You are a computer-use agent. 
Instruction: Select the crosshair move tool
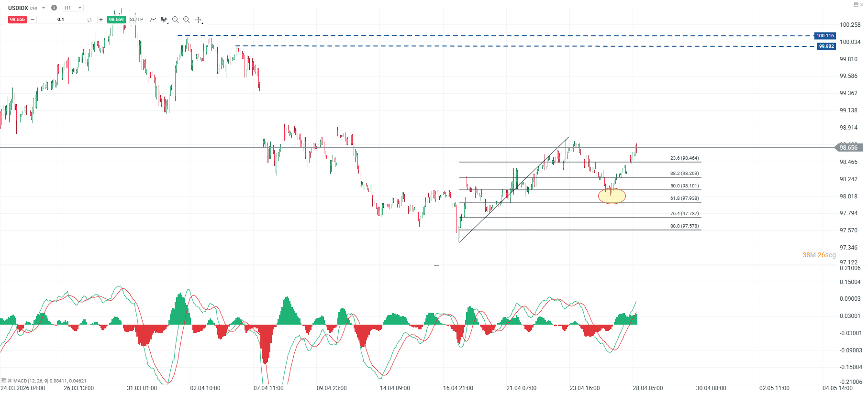(x=198, y=20)
